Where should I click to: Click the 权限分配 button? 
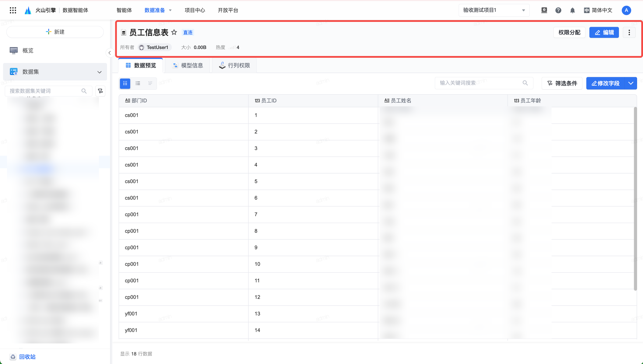(569, 33)
